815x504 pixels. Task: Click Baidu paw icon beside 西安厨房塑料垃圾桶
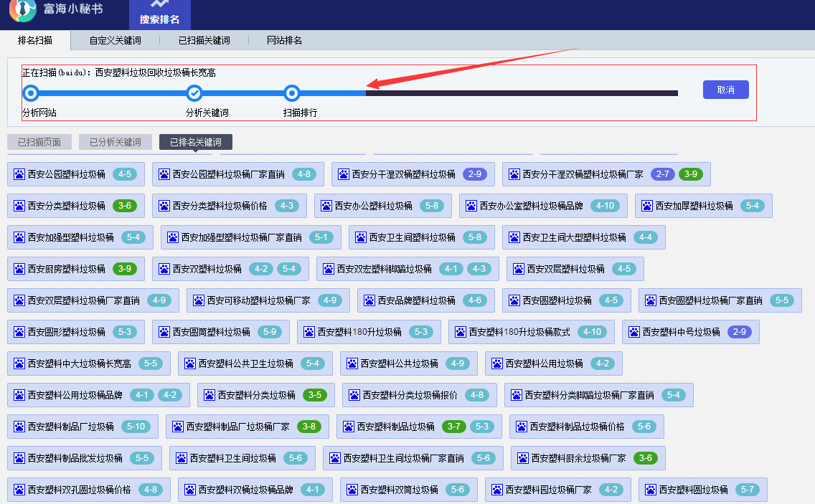[x=19, y=269]
